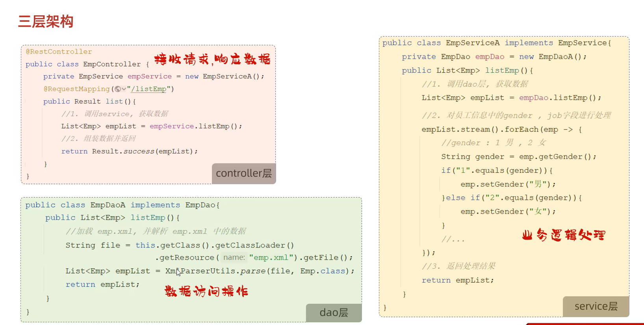Viewport: 644px width, 325px height.
Task: Click the EmpDaoA class declaration in dao code
Action: pyautogui.click(x=108, y=205)
